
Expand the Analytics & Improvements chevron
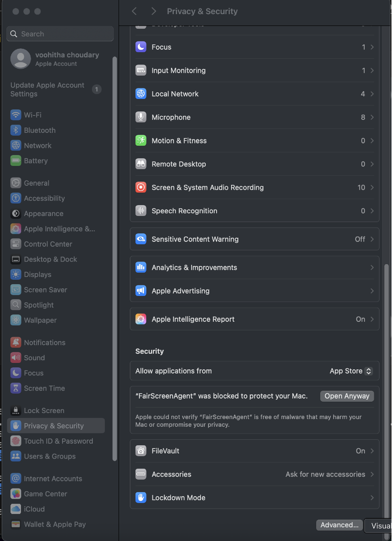[372, 268]
